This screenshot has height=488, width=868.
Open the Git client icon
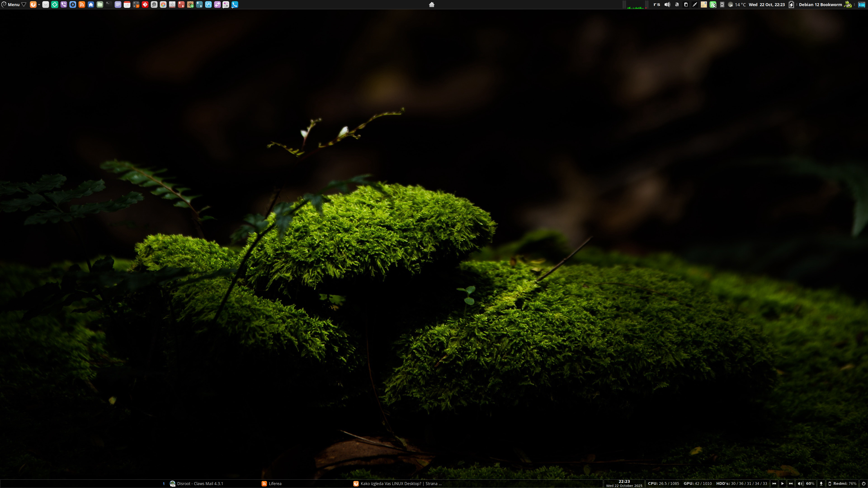point(145,5)
